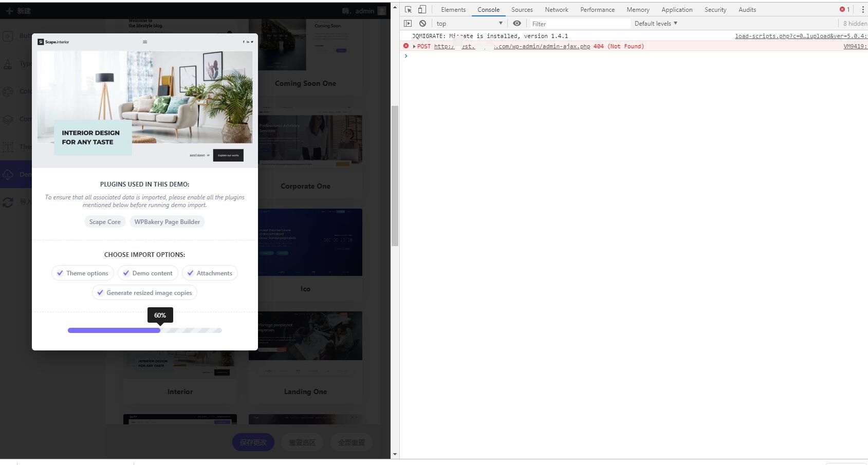
Task: Clear the console with the ban icon
Action: [x=422, y=24]
